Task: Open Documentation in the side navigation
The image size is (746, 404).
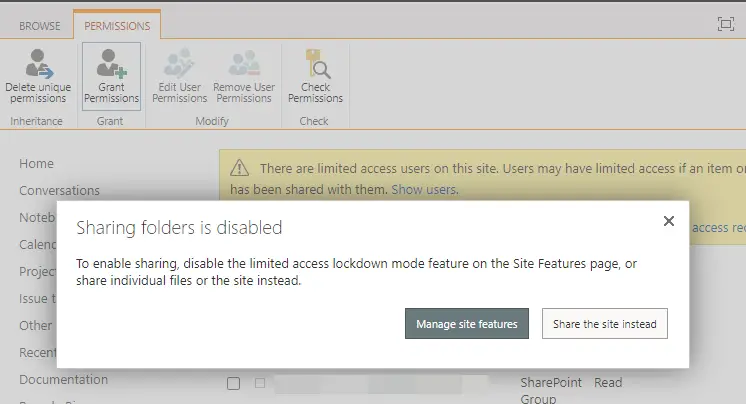Action: (63, 380)
